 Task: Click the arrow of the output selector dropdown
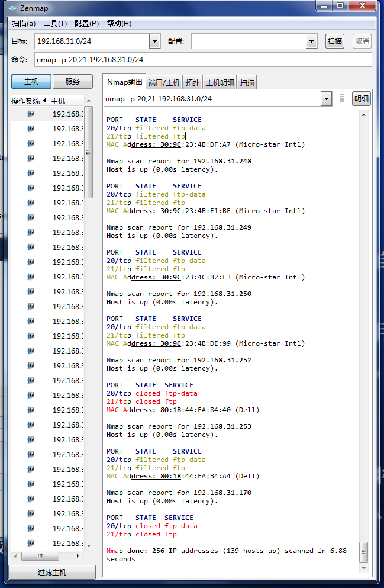tap(326, 99)
